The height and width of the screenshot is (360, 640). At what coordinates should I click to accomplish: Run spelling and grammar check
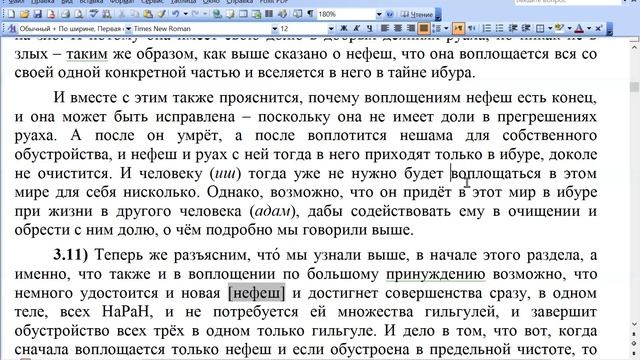(94, 14)
